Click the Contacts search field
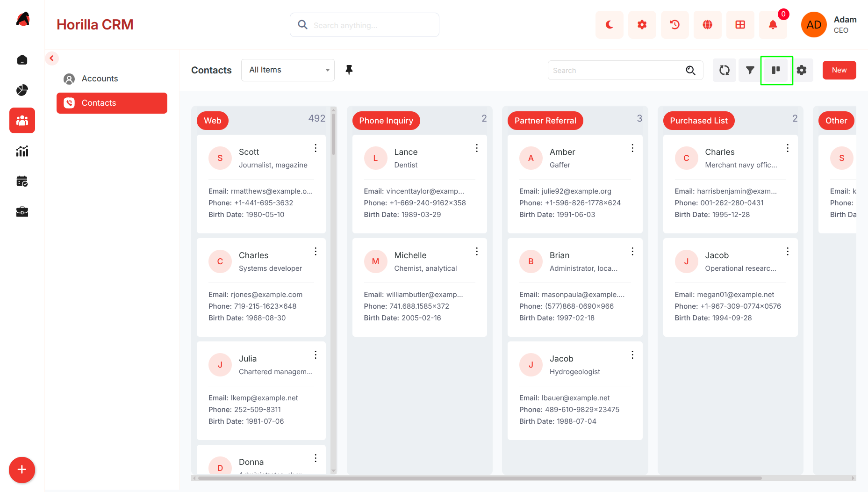Image resolution: width=868 pixels, height=492 pixels. [x=625, y=70]
